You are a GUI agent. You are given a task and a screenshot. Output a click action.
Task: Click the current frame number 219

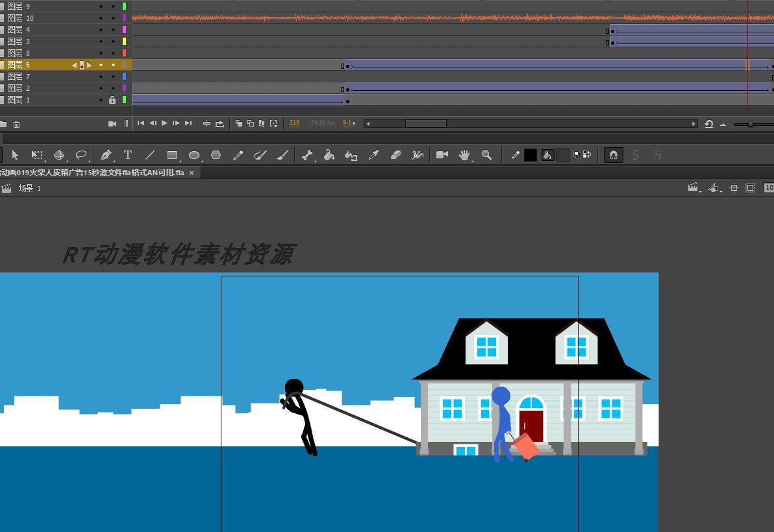pyautogui.click(x=295, y=123)
